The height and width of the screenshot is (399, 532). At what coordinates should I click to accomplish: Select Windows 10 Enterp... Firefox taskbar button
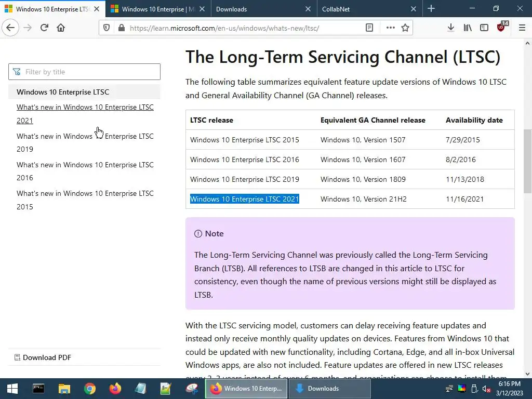click(247, 389)
